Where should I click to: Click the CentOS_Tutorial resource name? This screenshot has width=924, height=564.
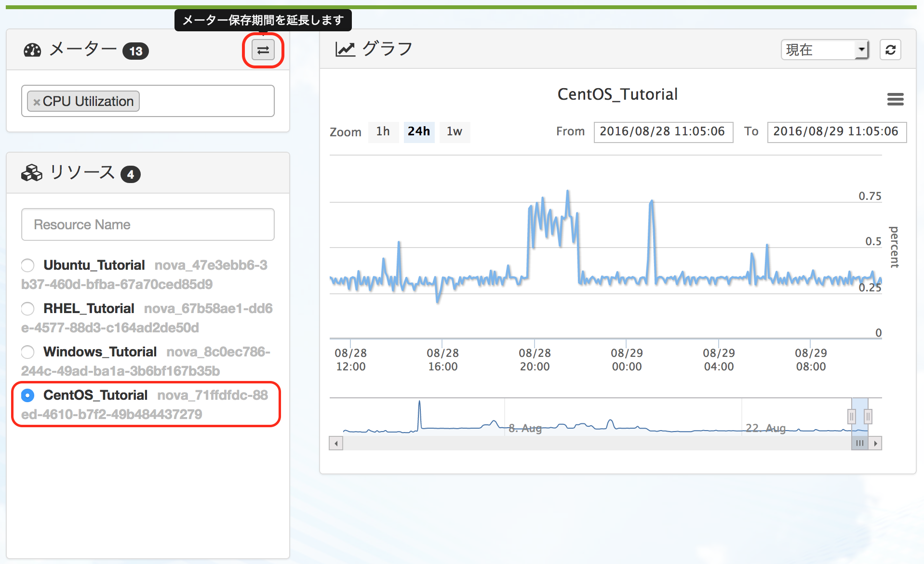pyautogui.click(x=95, y=395)
